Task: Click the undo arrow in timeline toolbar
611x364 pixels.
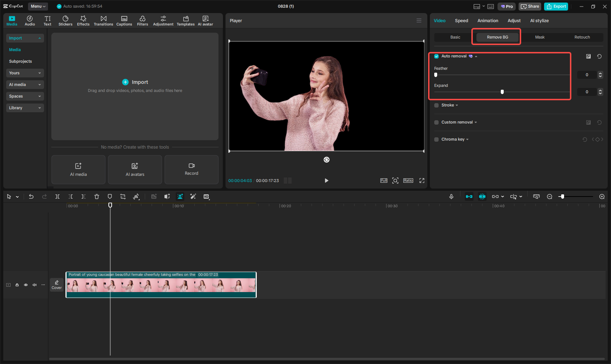Action: [x=31, y=197]
